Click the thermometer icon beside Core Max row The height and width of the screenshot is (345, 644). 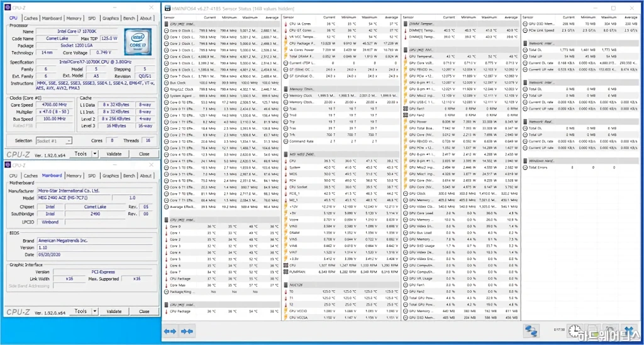(166, 285)
